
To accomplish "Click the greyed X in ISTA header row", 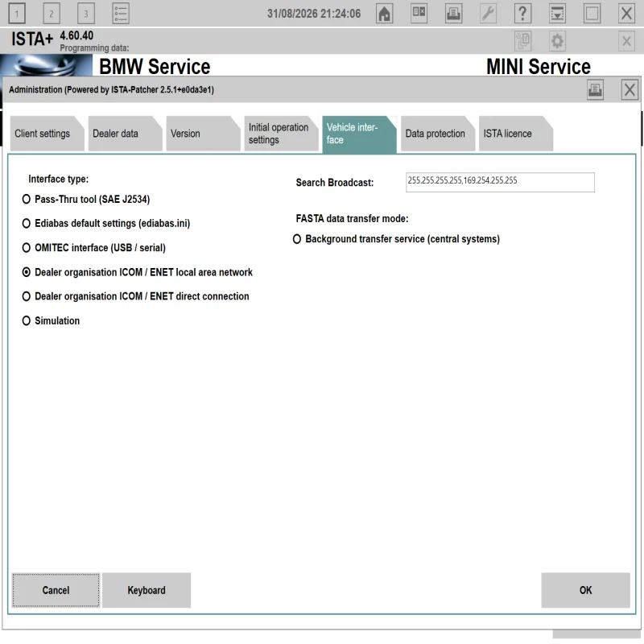I will point(627,41).
